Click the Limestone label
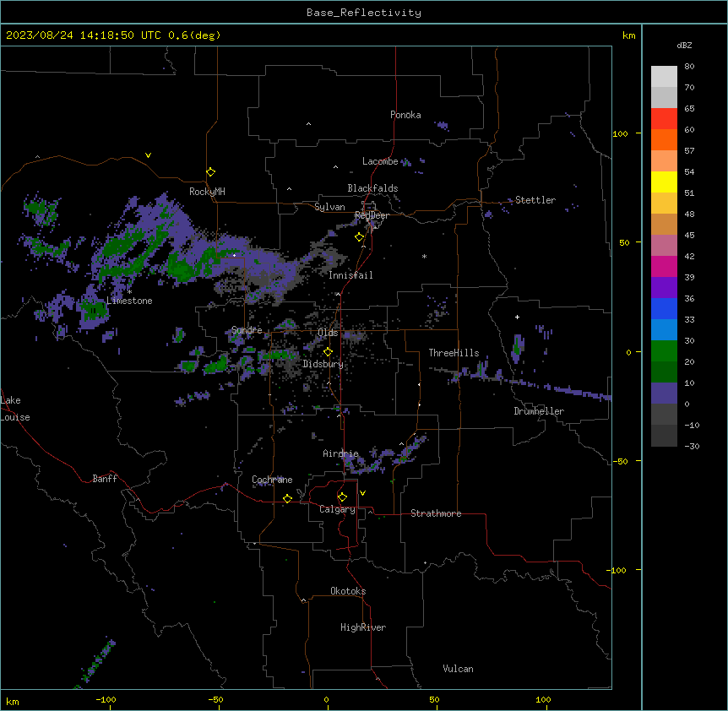Screen dimensions: 728x711 pos(129,301)
